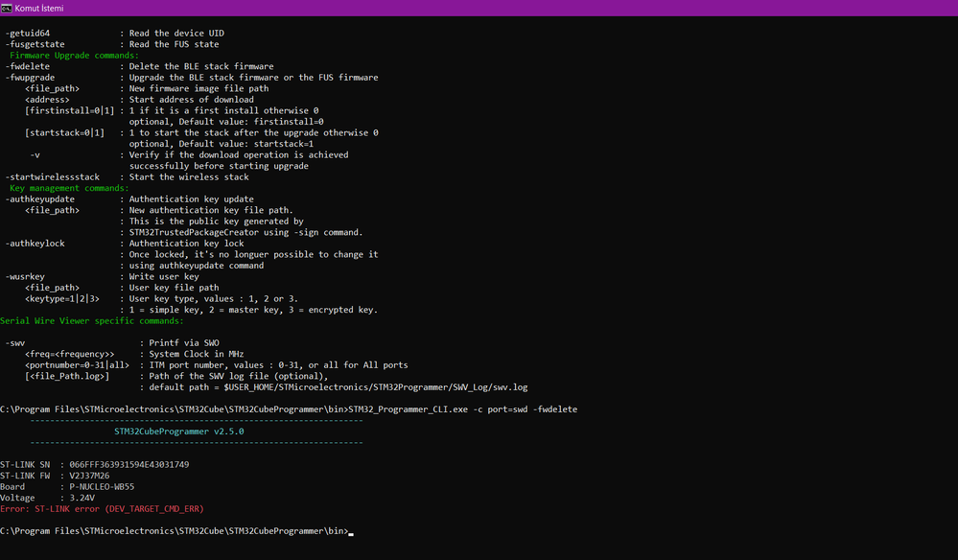
Task: Click 'Start the wireless stack' description
Action: click(189, 177)
